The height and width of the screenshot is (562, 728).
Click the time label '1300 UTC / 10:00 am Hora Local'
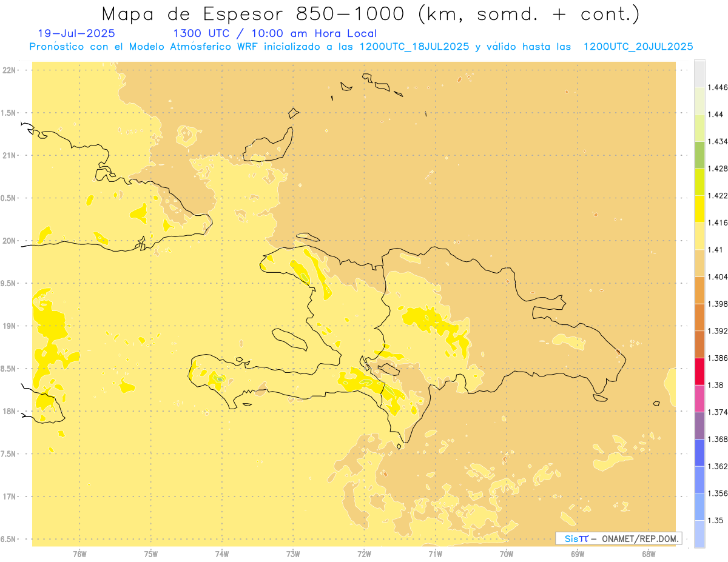pos(275,33)
